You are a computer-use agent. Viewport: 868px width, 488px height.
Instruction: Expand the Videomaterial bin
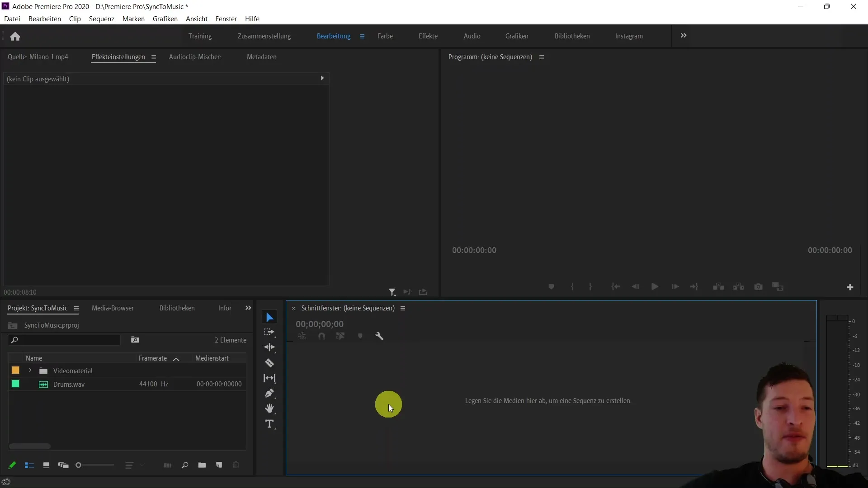point(30,370)
